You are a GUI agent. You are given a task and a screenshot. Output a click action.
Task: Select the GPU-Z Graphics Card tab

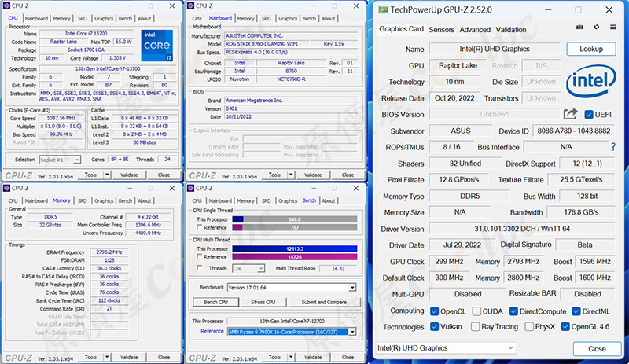point(401,29)
